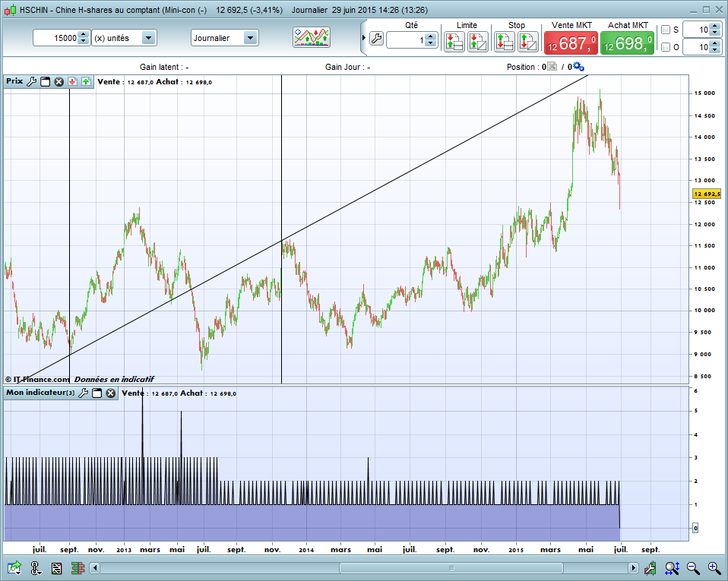728x581 pixels.
Task: Open the order panel wrench settings
Action: [376, 39]
